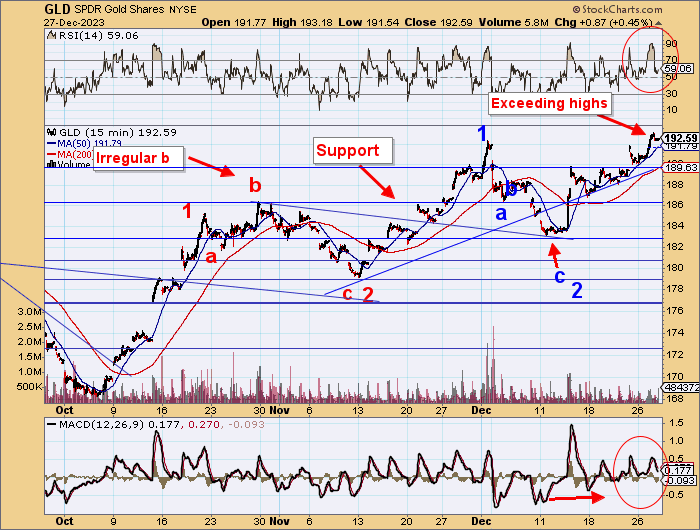
Task: Select the Low 191.54 value
Action: (x=368, y=22)
